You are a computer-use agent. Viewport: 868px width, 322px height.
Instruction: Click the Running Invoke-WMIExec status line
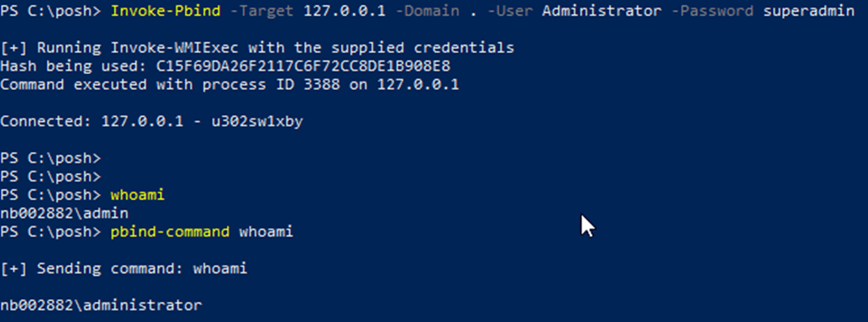(257, 48)
